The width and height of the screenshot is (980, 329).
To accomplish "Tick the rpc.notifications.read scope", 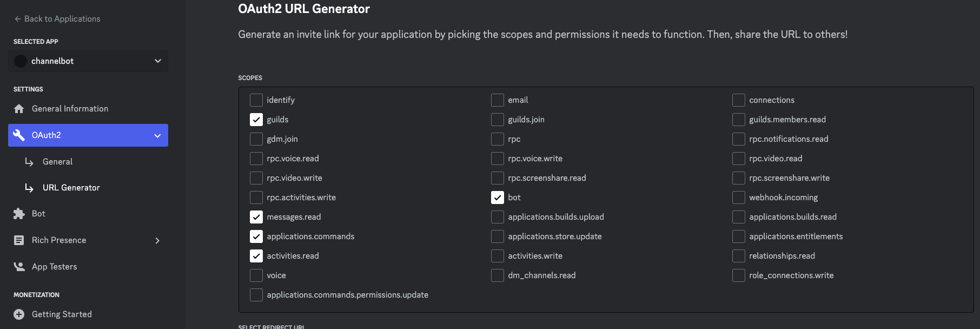I will point(739,139).
